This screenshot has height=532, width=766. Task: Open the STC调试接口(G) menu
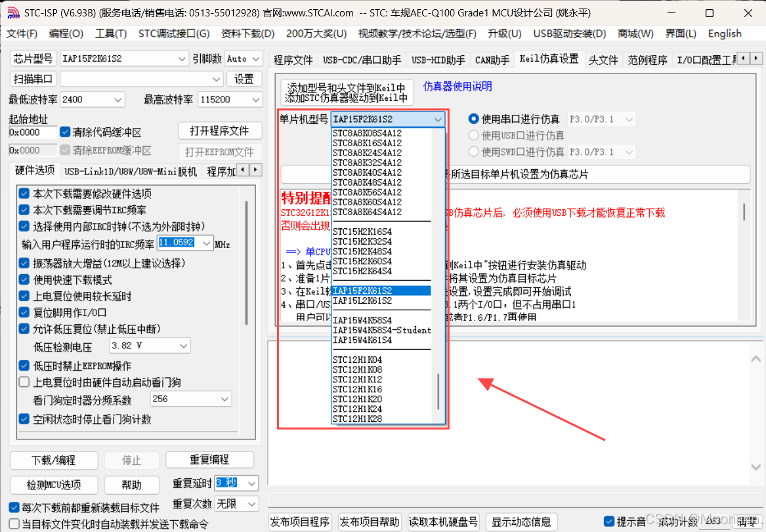[x=174, y=33]
